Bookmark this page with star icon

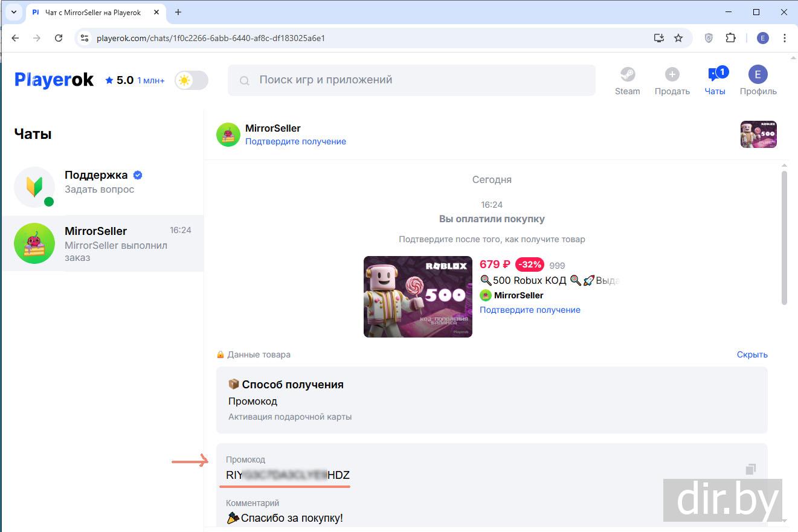678,38
